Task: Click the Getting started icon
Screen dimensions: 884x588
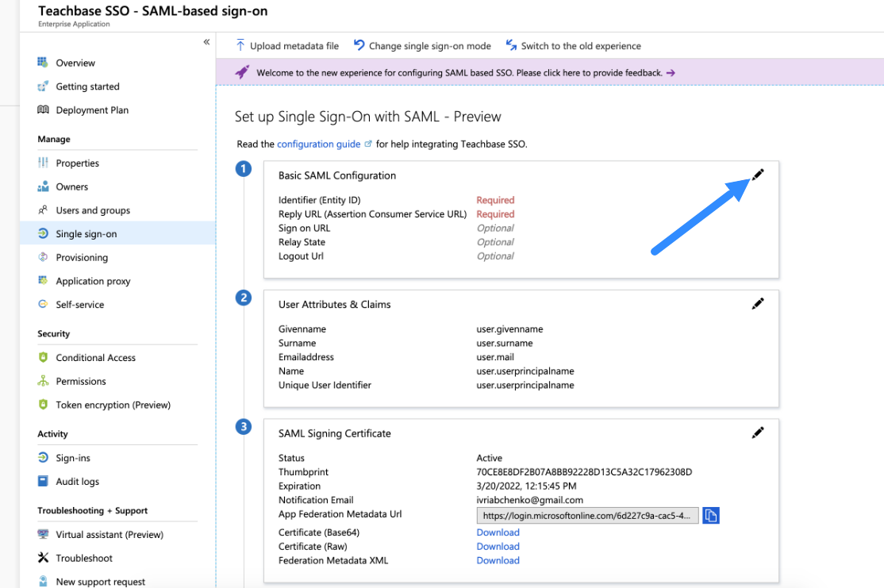Action: (x=43, y=86)
